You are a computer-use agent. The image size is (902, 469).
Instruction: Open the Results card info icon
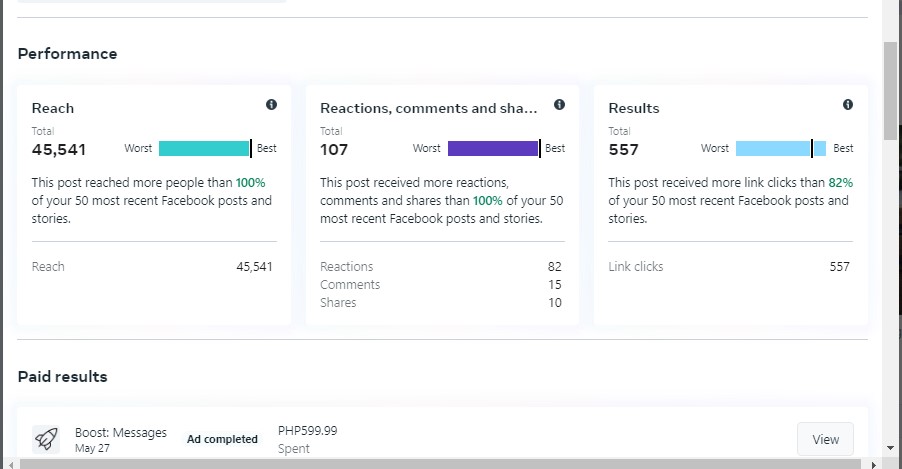848,104
